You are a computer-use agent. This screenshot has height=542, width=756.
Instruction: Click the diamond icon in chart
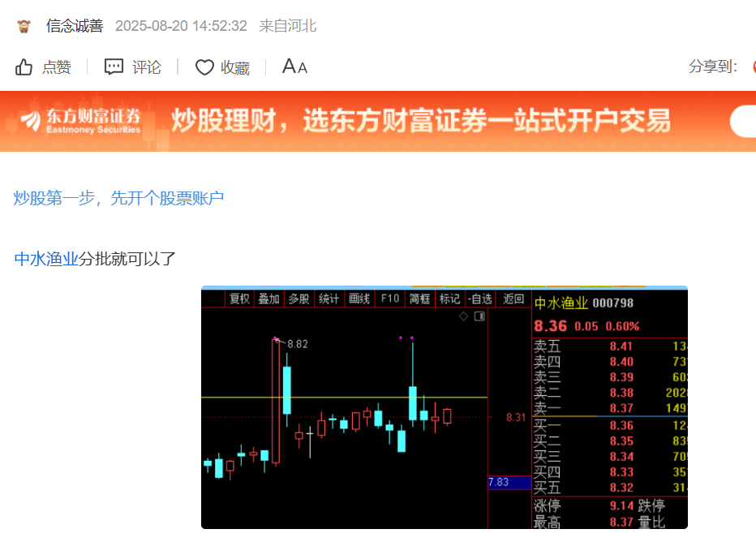pos(463,316)
